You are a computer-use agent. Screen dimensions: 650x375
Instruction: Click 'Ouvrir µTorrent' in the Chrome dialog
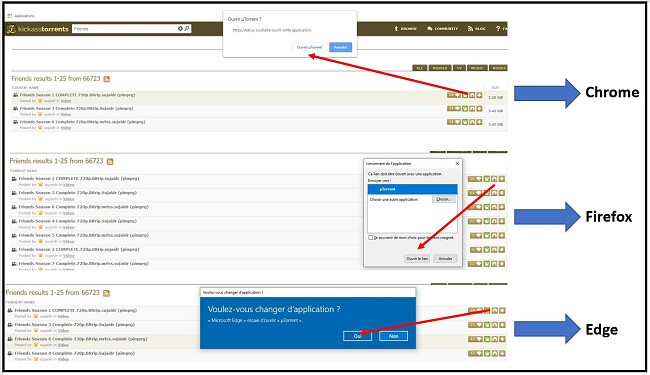[309, 47]
